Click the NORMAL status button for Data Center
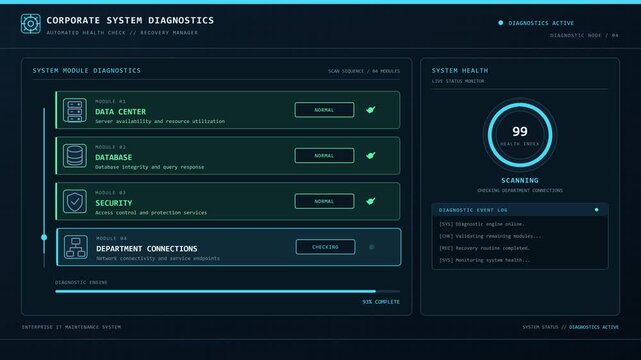Screen dimensions: 641x360 (324, 110)
